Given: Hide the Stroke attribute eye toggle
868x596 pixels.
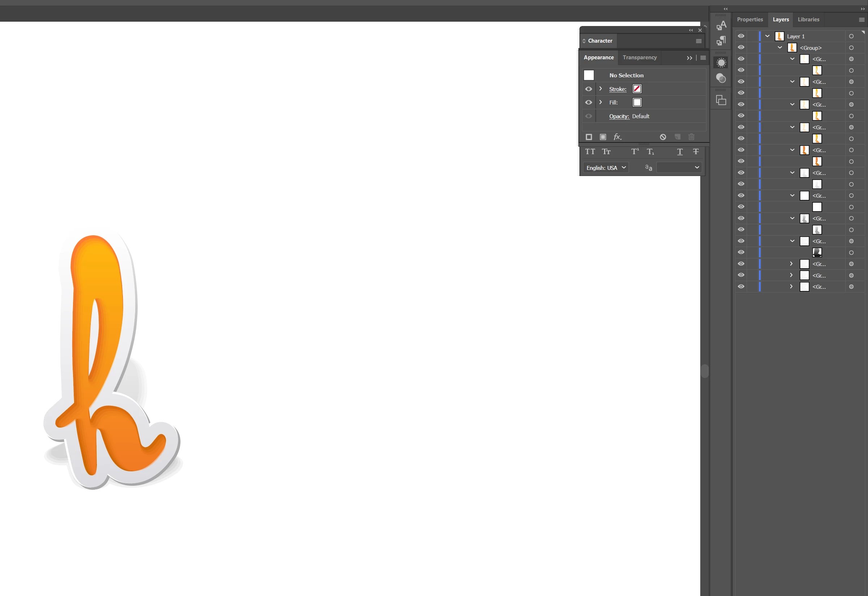Looking at the screenshot, I should [589, 89].
